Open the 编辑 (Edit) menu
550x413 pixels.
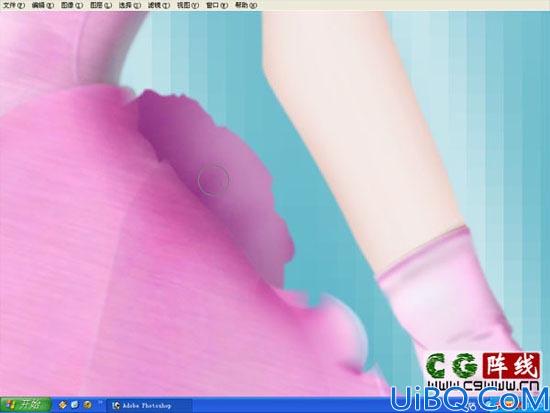click(x=43, y=5)
